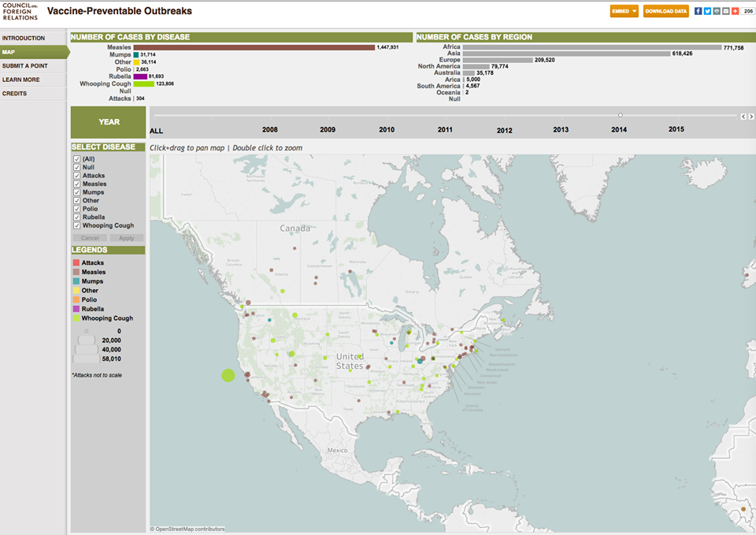Open the Learn More tab
This screenshot has width=756, height=535.
pyautogui.click(x=21, y=80)
